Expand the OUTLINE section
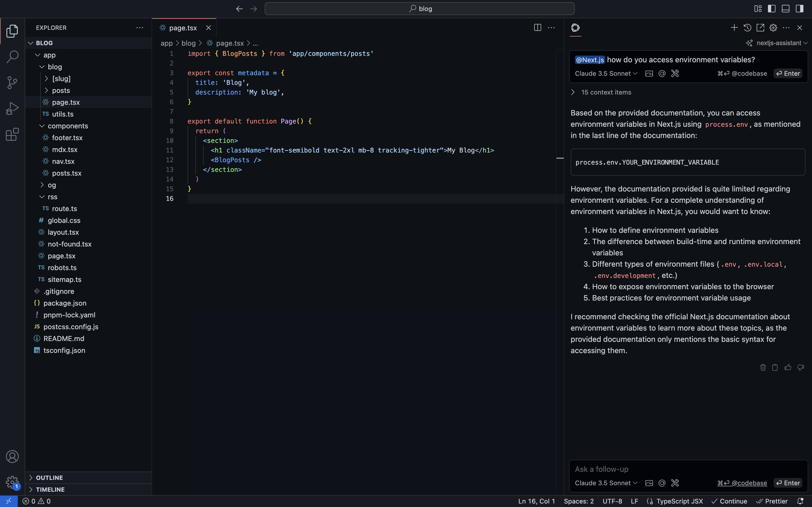Screen dimensions: 812x507 click(x=49, y=477)
